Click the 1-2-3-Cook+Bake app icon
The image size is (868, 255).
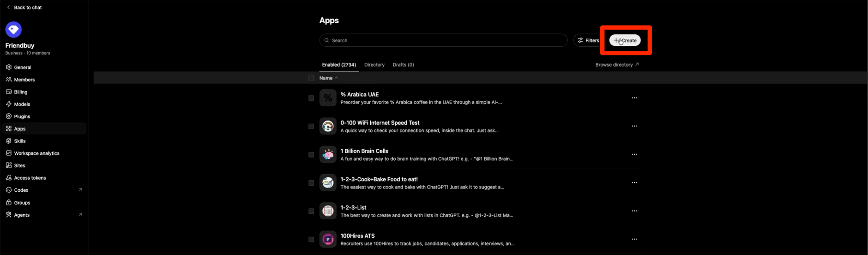coord(328,183)
